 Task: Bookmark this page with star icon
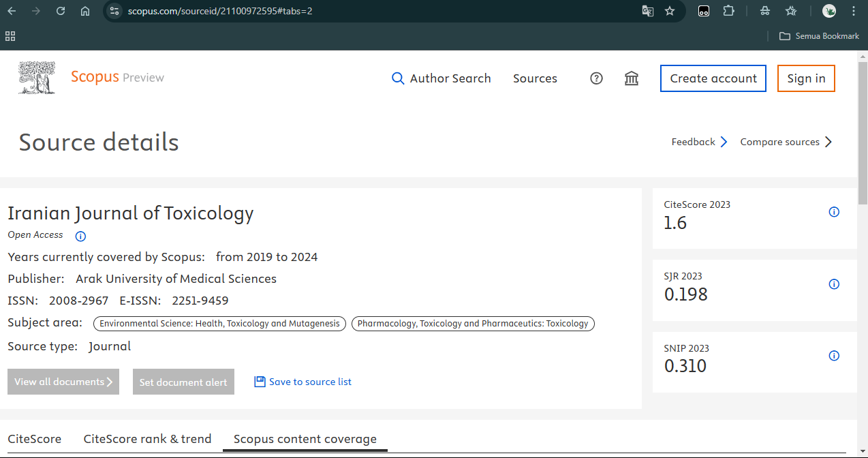click(x=670, y=11)
